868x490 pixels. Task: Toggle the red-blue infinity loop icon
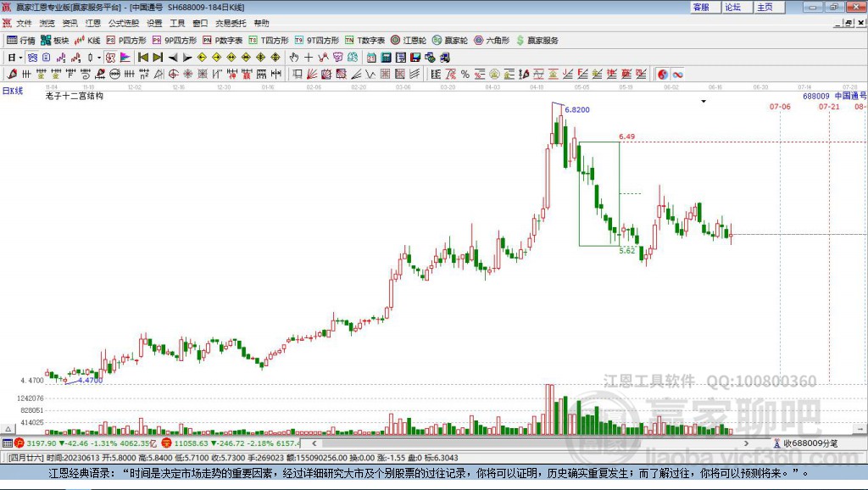[x=677, y=75]
